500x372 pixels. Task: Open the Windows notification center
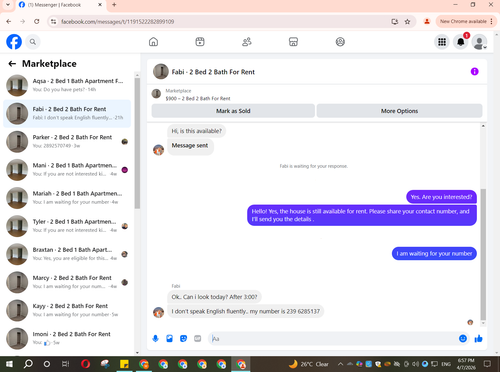[x=487, y=364]
